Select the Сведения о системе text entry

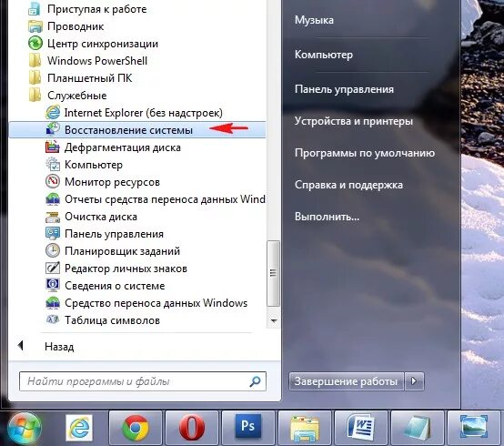(x=115, y=286)
